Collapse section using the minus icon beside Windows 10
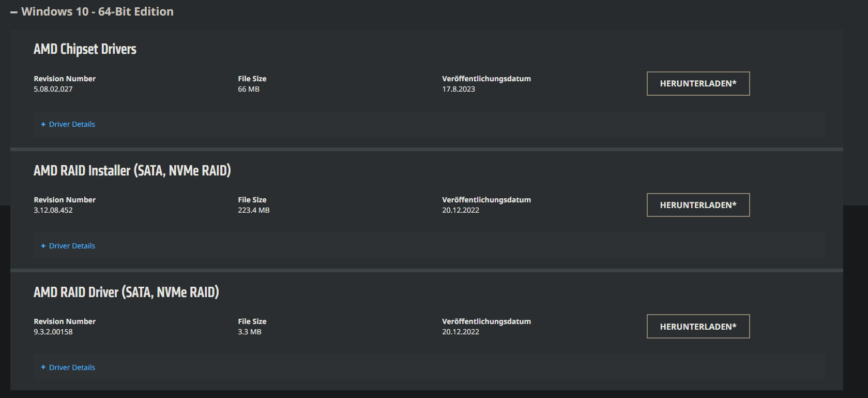This screenshot has width=868, height=398. tap(14, 12)
